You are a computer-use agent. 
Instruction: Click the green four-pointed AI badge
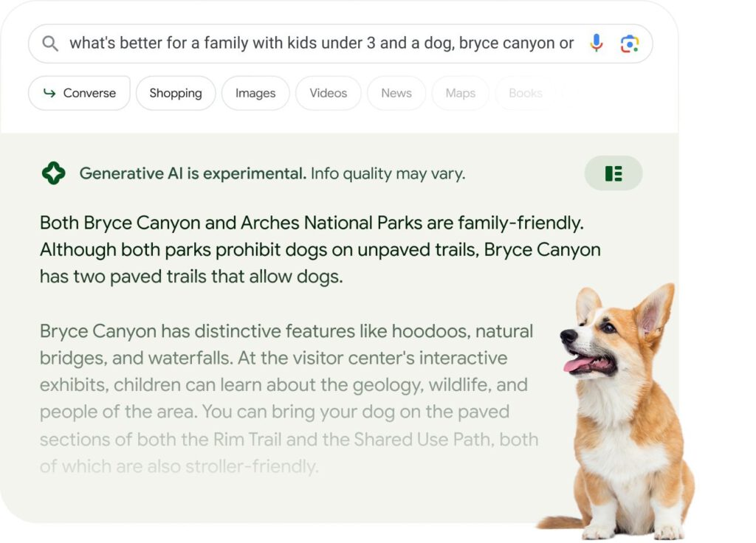(x=52, y=173)
